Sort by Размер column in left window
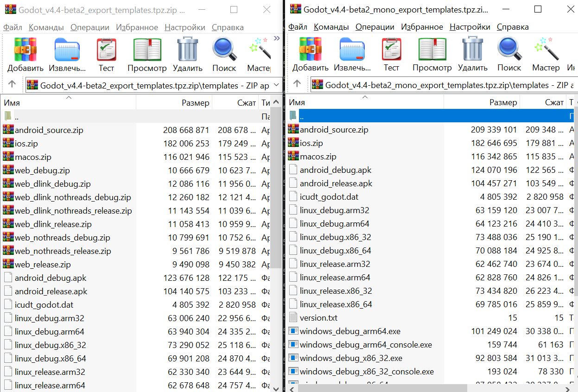578x392 pixels. (x=174, y=102)
